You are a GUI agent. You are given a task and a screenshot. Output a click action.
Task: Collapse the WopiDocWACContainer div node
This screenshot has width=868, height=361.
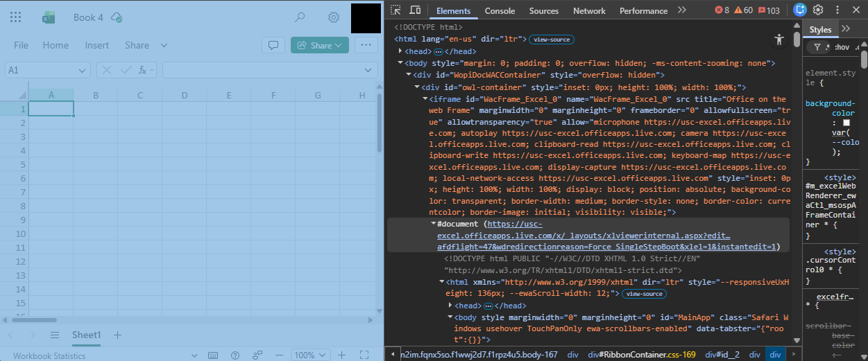click(x=409, y=75)
